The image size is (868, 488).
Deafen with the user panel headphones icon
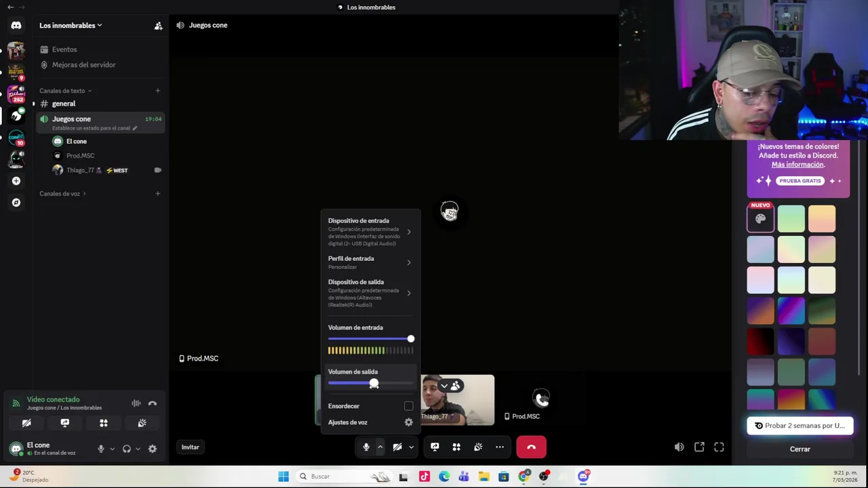(x=127, y=449)
